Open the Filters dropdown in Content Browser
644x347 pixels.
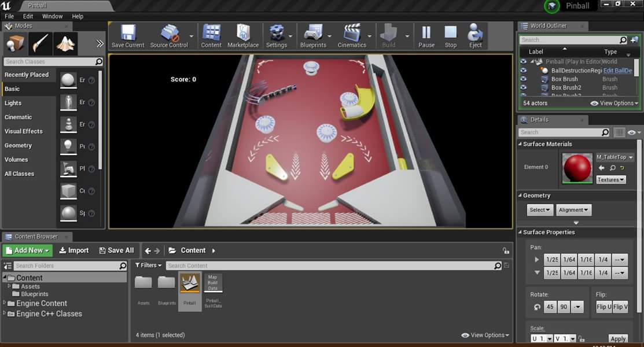point(148,265)
